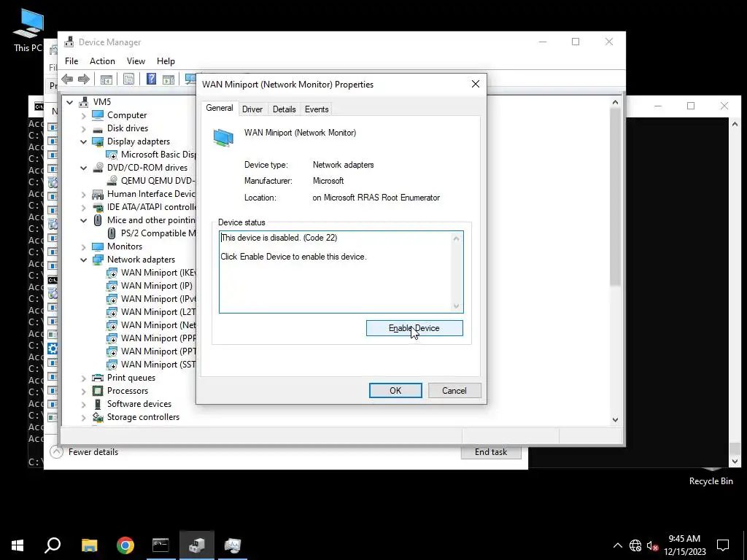This screenshot has height=560, width=747.
Task: Click Device Manager scrollbar down arrow
Action: pos(615,419)
